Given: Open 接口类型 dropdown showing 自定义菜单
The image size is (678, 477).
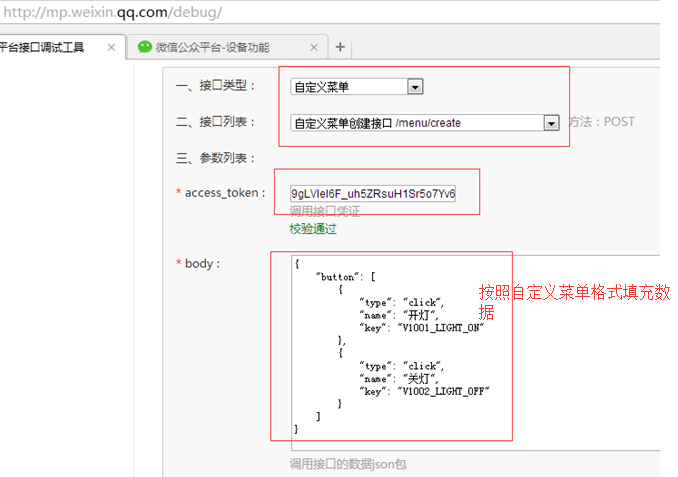Looking at the screenshot, I should click(357, 86).
